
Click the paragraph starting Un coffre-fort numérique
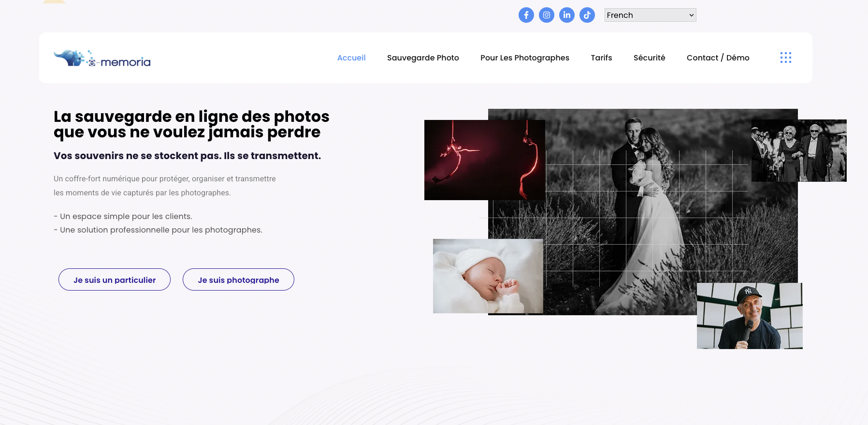tap(165, 186)
